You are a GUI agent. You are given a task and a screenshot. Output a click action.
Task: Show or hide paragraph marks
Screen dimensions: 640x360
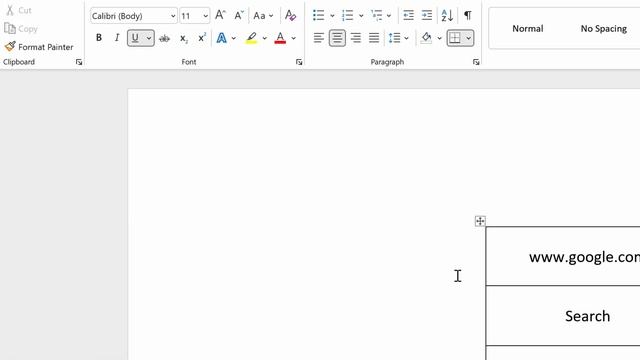coord(468,16)
